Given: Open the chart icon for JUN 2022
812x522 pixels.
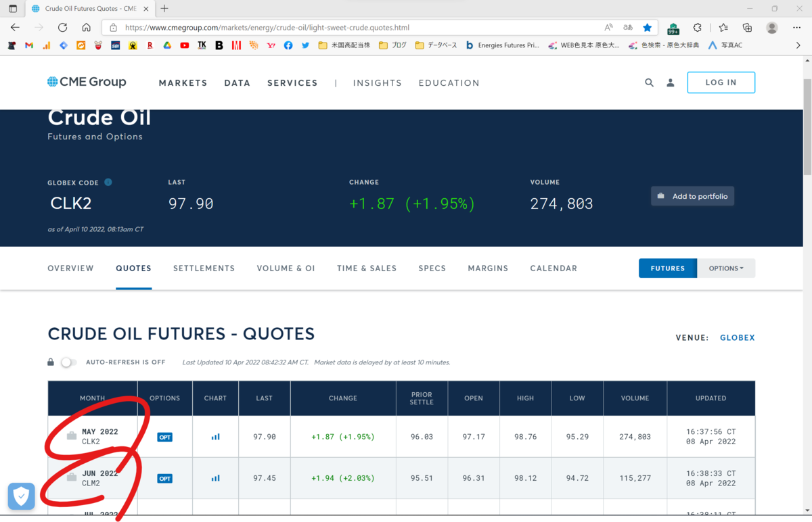Looking at the screenshot, I should 215,478.
